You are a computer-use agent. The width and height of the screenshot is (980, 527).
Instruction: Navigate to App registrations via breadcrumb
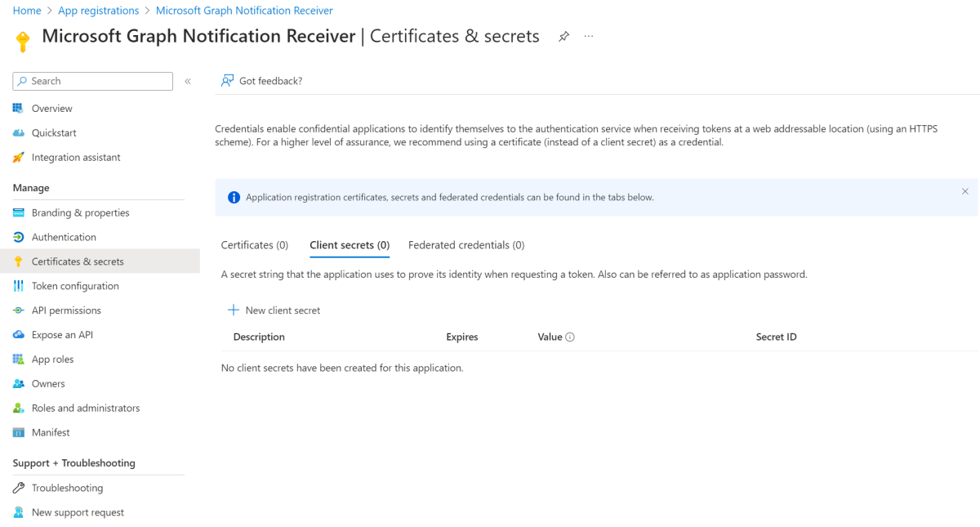click(x=98, y=10)
